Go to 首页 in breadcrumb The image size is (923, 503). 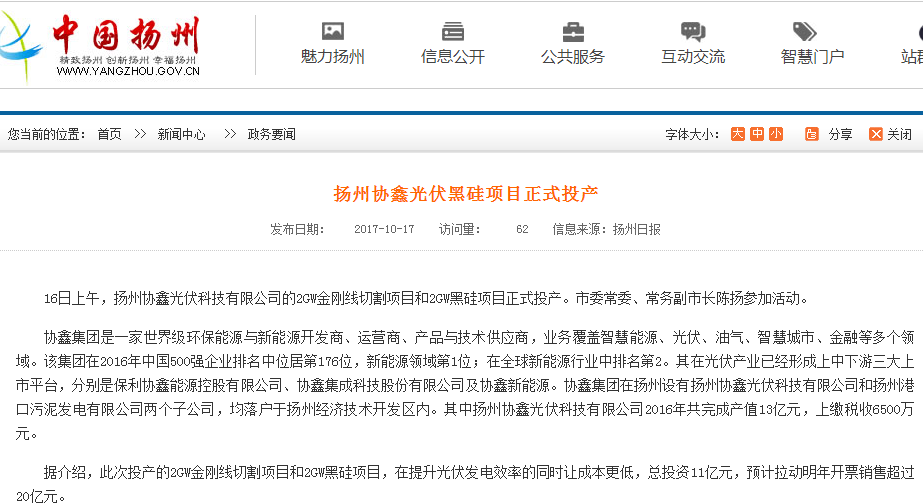tap(109, 134)
